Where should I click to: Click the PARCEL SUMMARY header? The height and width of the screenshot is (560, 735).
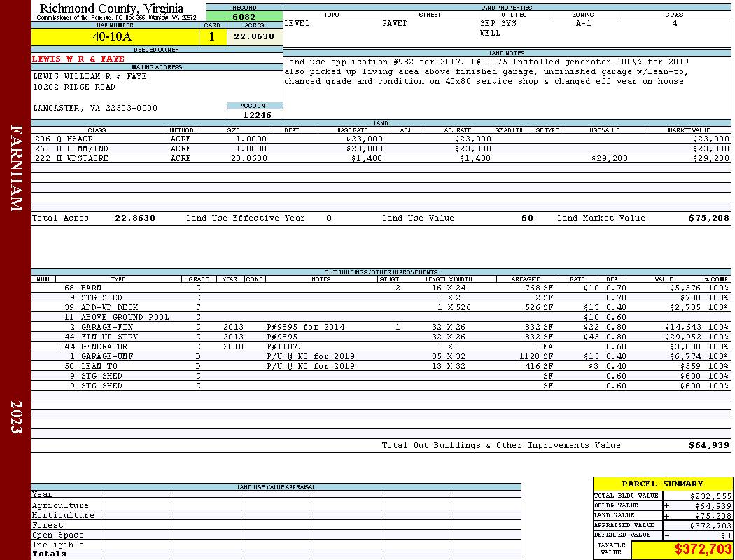pos(662,484)
